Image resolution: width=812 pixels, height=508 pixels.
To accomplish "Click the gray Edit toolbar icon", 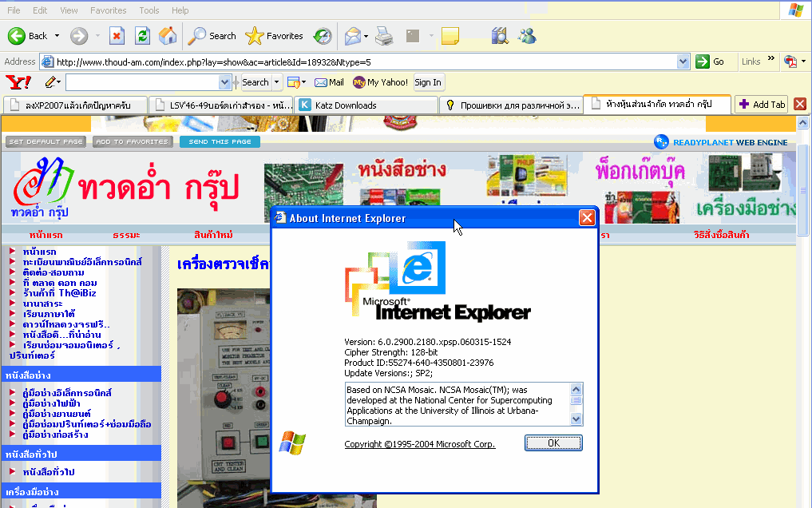I will pos(413,36).
